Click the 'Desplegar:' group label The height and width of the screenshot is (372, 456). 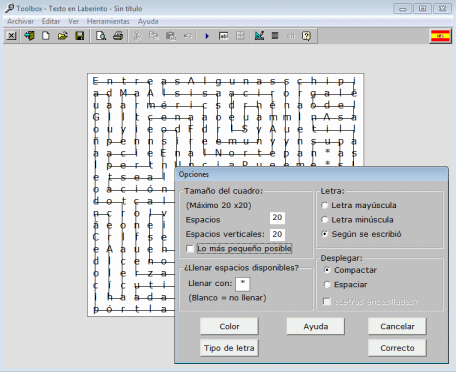tap(341, 258)
